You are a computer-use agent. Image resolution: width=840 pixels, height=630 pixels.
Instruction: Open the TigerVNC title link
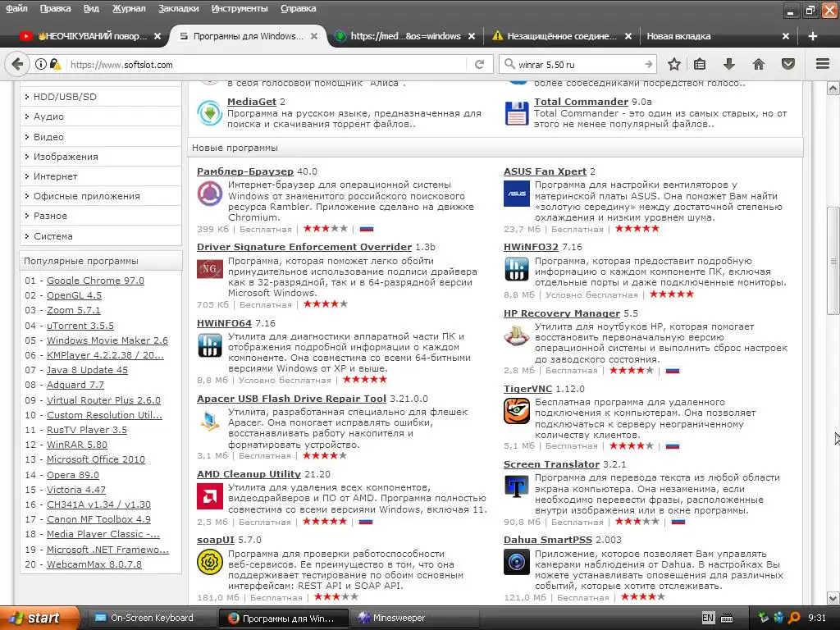(x=527, y=389)
